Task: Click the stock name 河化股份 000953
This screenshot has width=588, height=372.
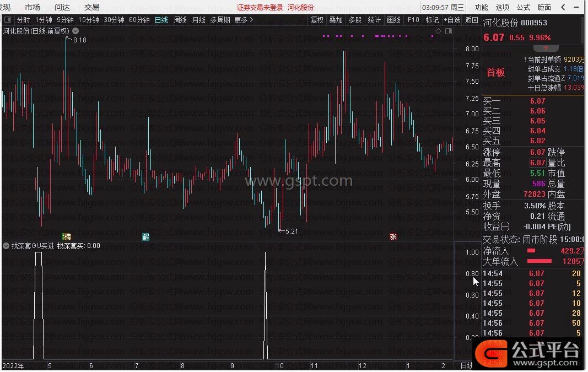Action: [515, 23]
